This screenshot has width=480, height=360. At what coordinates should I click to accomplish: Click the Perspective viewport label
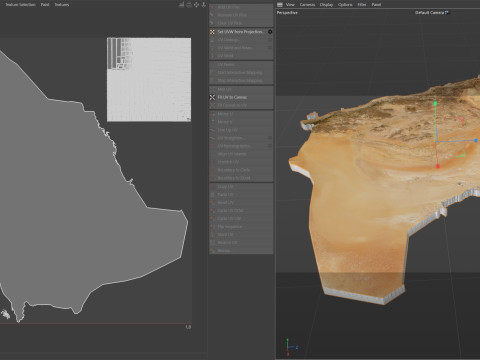287,13
